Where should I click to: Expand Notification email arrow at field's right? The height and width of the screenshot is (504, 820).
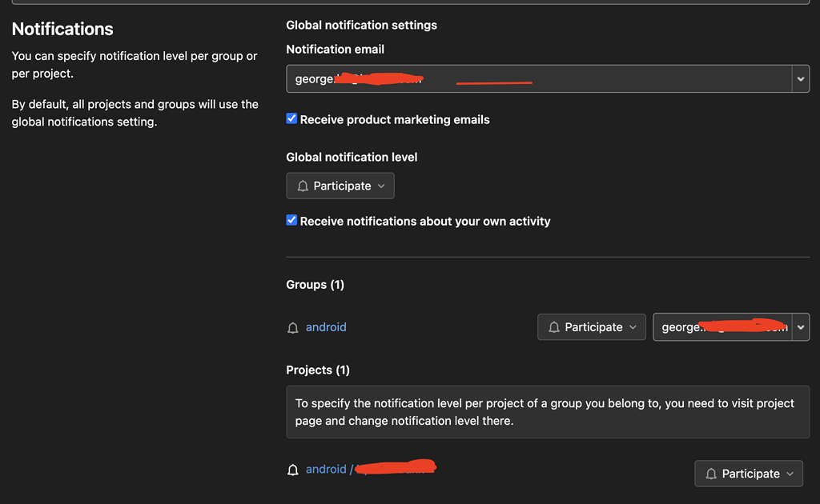pos(800,79)
